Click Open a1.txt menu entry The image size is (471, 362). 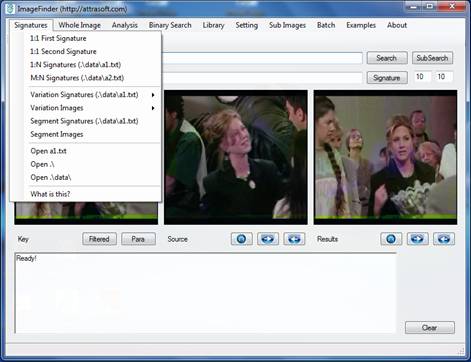(86, 151)
